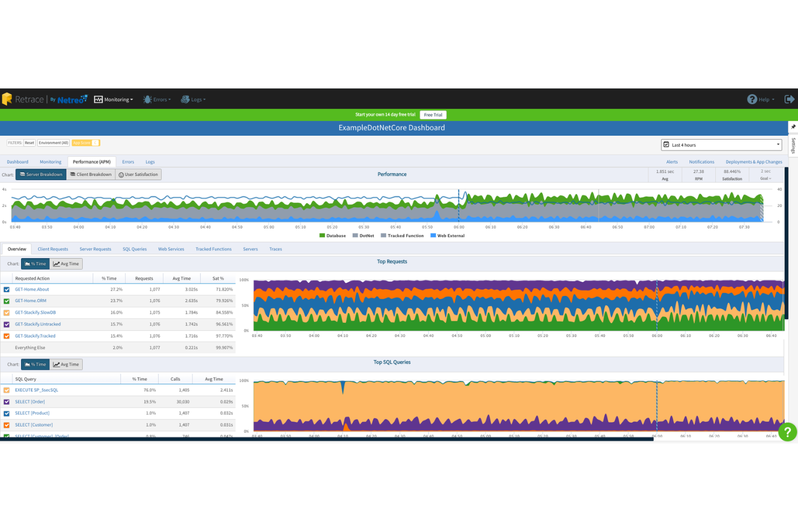Open the Logs menu in top bar
Viewport: 798px width, 532px height.
point(193,99)
